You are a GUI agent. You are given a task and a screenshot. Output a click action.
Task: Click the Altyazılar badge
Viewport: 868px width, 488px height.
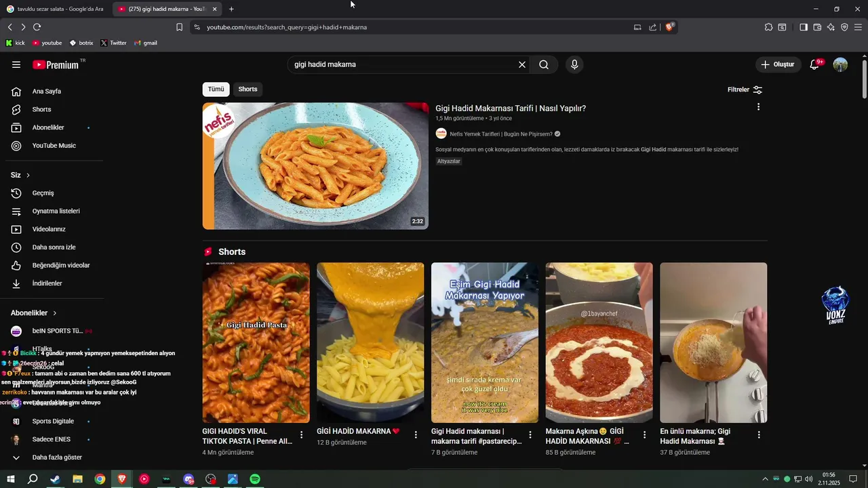tap(449, 161)
